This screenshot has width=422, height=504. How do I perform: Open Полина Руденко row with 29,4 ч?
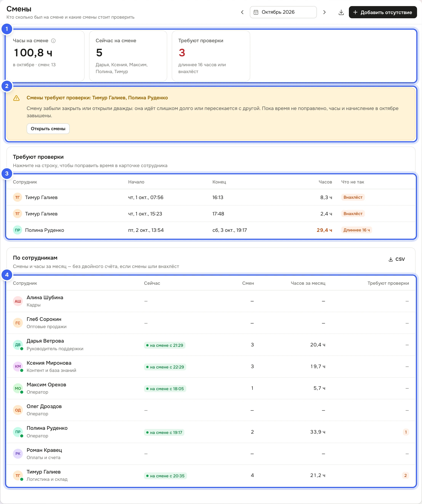tap(211, 230)
